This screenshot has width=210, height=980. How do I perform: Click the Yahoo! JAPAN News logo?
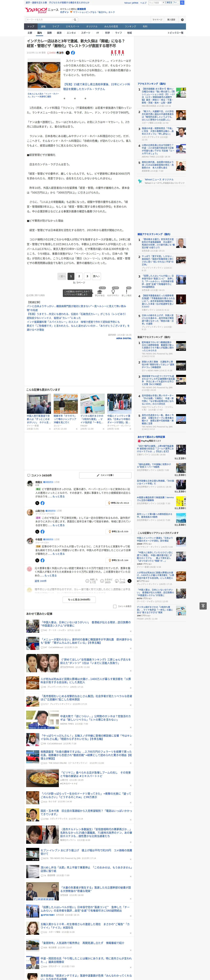[x=42, y=10]
